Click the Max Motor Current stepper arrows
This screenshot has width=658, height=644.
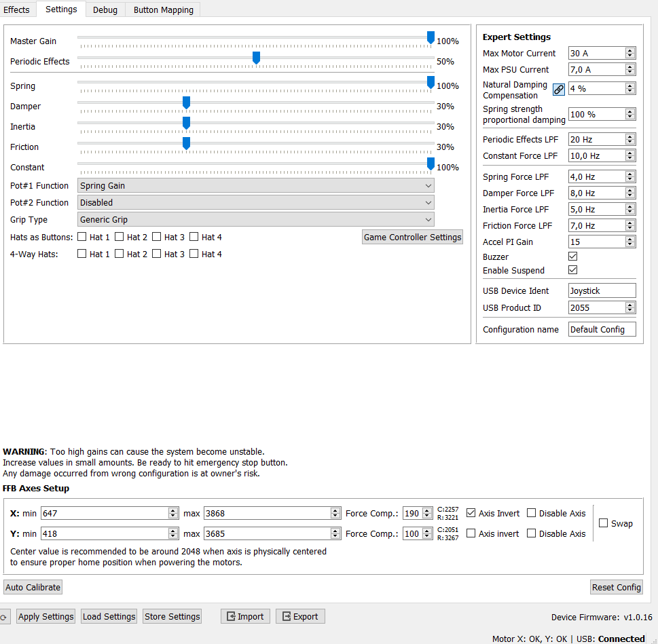(629, 53)
